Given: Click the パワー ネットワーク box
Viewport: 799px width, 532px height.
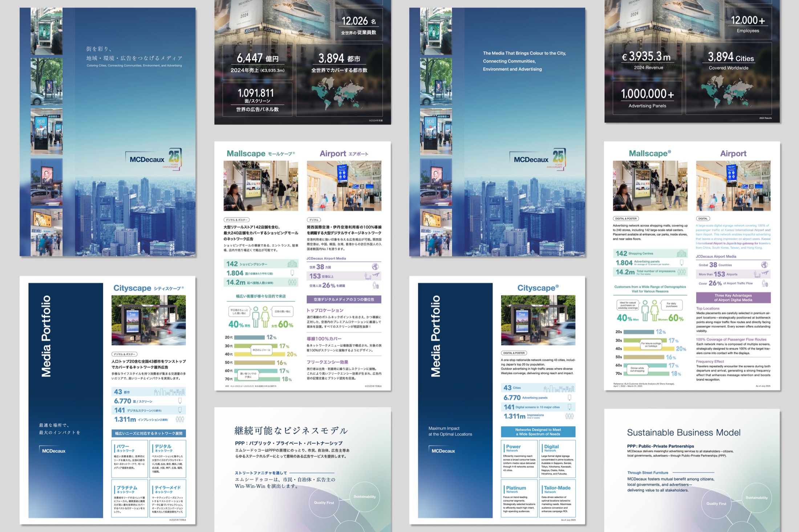Looking at the screenshot, I should [130, 459].
